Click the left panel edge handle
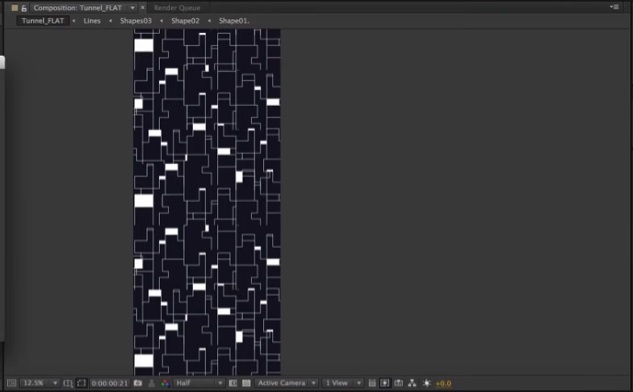 coord(2,63)
